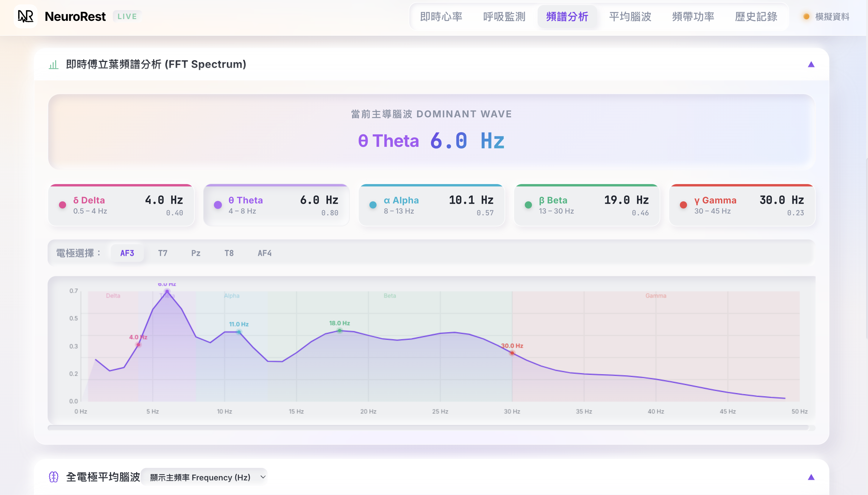Image resolution: width=868 pixels, height=495 pixels.
Task: Click the 11.0 Hz peak marker on chart
Action: [239, 332]
